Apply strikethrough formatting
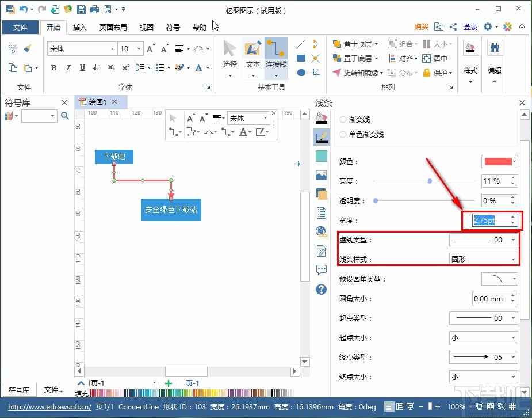 [97, 67]
